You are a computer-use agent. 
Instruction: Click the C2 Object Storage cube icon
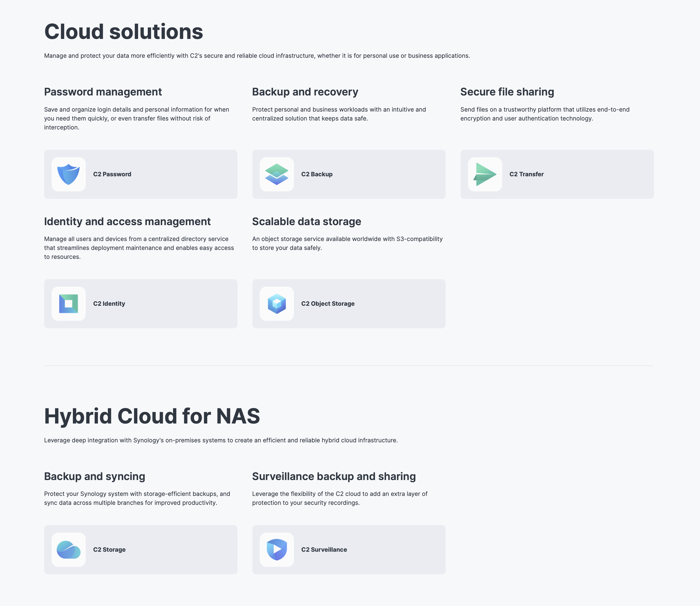277,304
